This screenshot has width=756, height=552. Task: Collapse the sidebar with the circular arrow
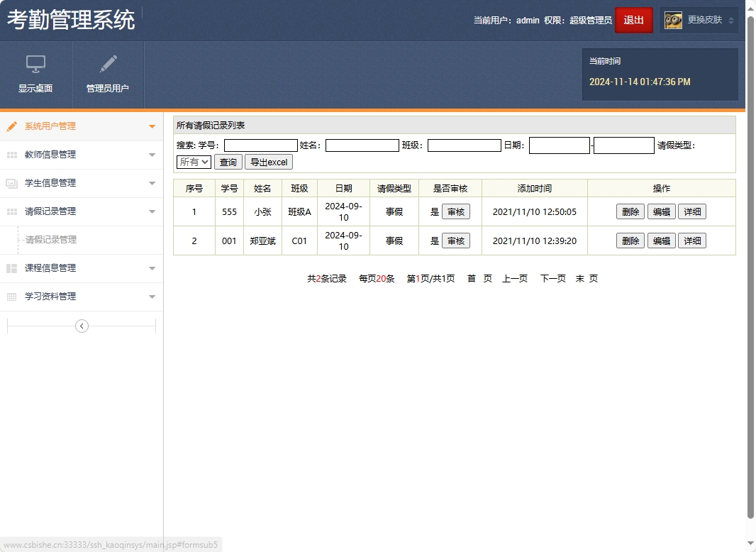pos(82,326)
